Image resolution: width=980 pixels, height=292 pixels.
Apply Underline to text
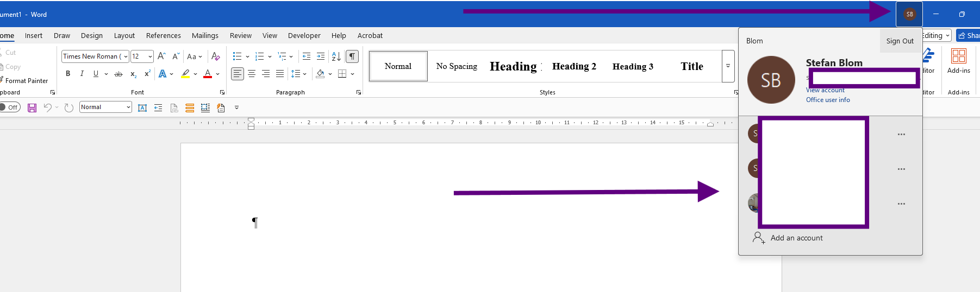[x=96, y=74]
